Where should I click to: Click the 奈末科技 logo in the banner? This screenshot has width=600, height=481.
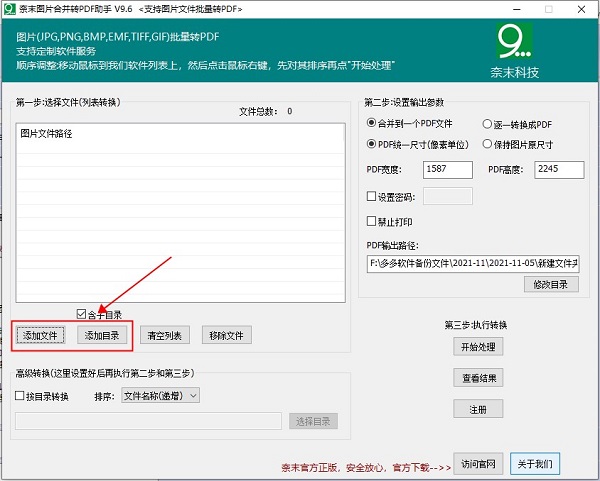514,51
